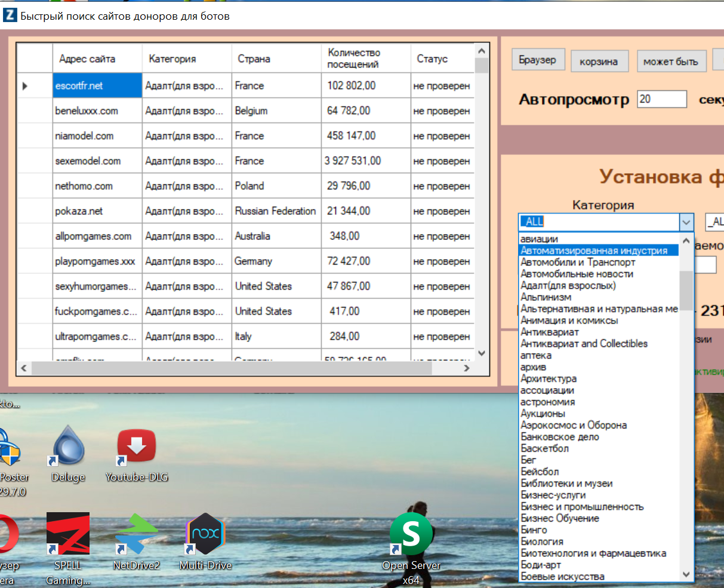
Task: Open the Deluge desktop shortcut
Action: [68, 449]
